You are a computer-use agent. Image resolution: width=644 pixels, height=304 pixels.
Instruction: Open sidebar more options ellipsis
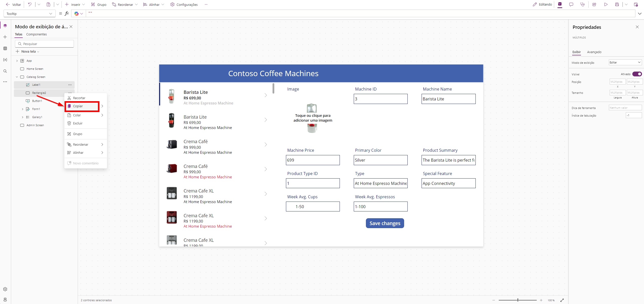5,82
